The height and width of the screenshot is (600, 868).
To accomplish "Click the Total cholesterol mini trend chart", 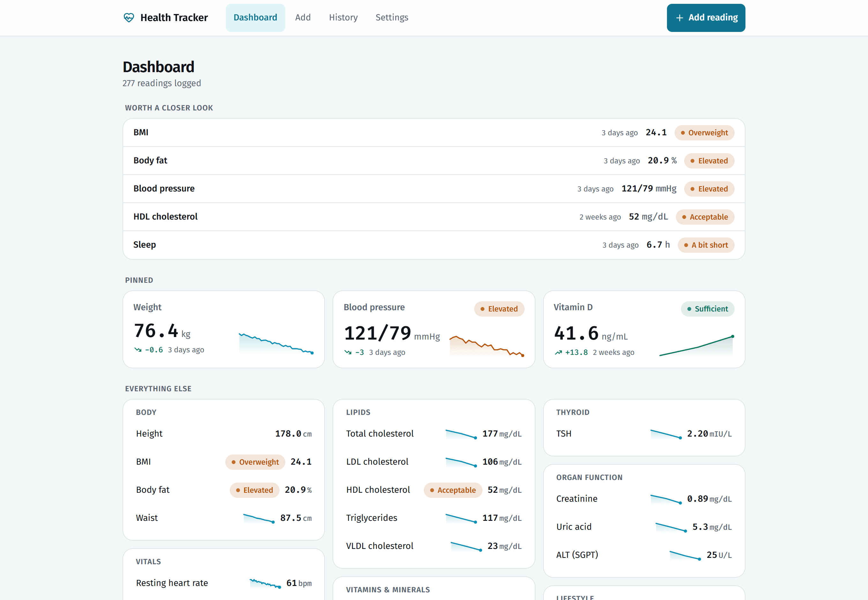I will pos(461,434).
